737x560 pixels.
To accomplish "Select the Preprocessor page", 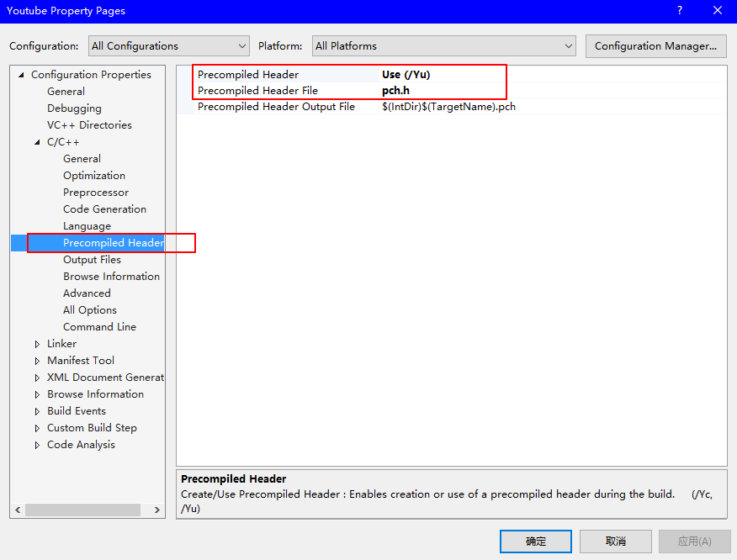I will pos(96,193).
